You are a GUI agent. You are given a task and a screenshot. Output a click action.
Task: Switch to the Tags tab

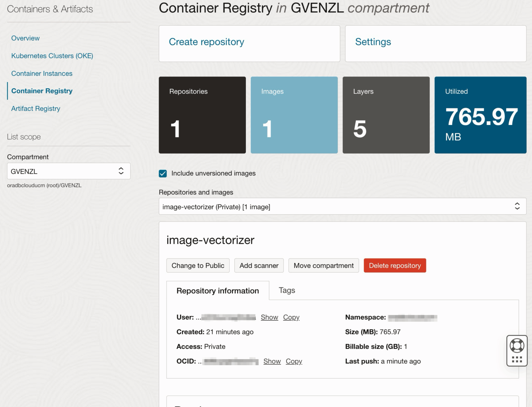286,290
